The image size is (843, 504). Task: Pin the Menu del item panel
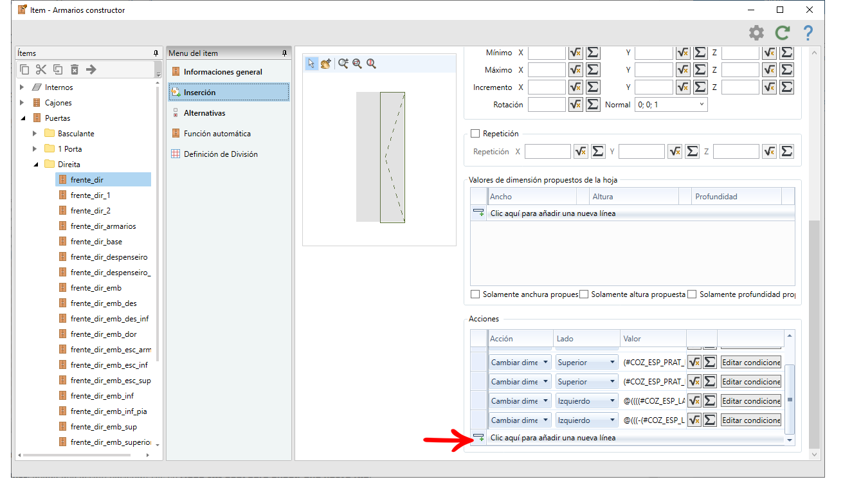tap(285, 53)
